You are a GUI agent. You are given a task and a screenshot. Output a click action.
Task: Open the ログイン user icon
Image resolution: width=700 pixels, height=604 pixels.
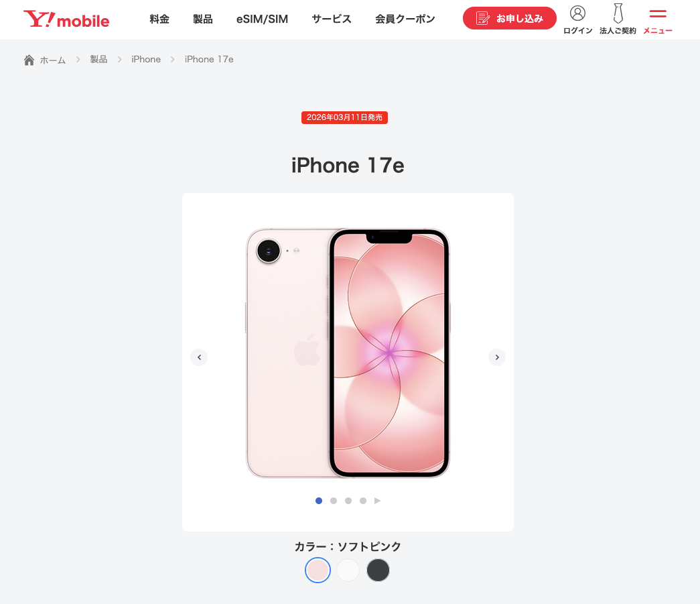click(x=577, y=13)
